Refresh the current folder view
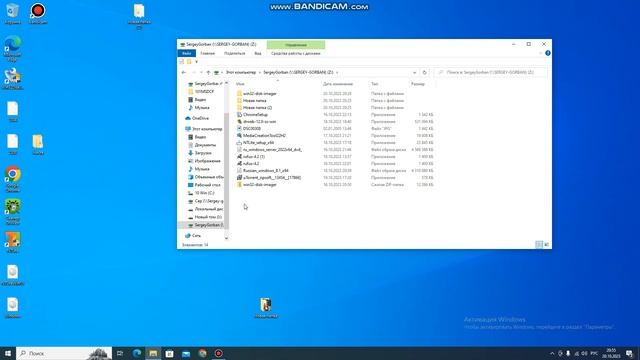The height and width of the screenshot is (360, 640). pyautogui.click(x=424, y=72)
